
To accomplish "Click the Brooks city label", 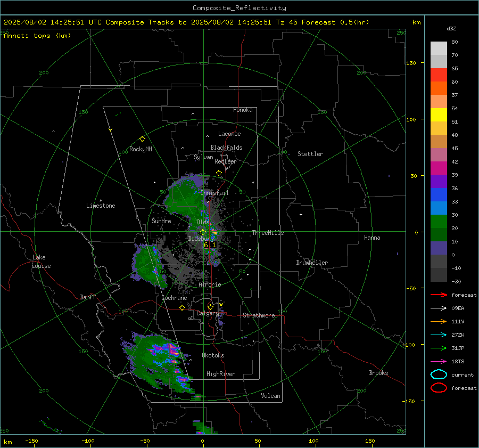I will [378, 373].
